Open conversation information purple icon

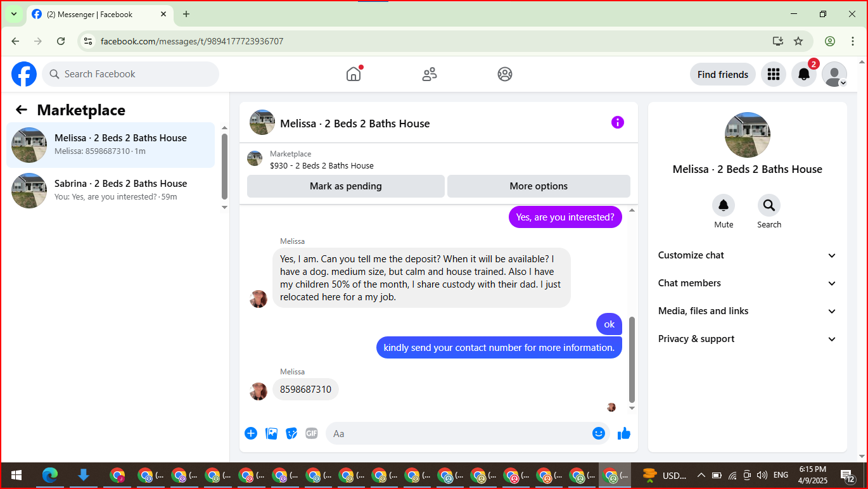[618, 122]
